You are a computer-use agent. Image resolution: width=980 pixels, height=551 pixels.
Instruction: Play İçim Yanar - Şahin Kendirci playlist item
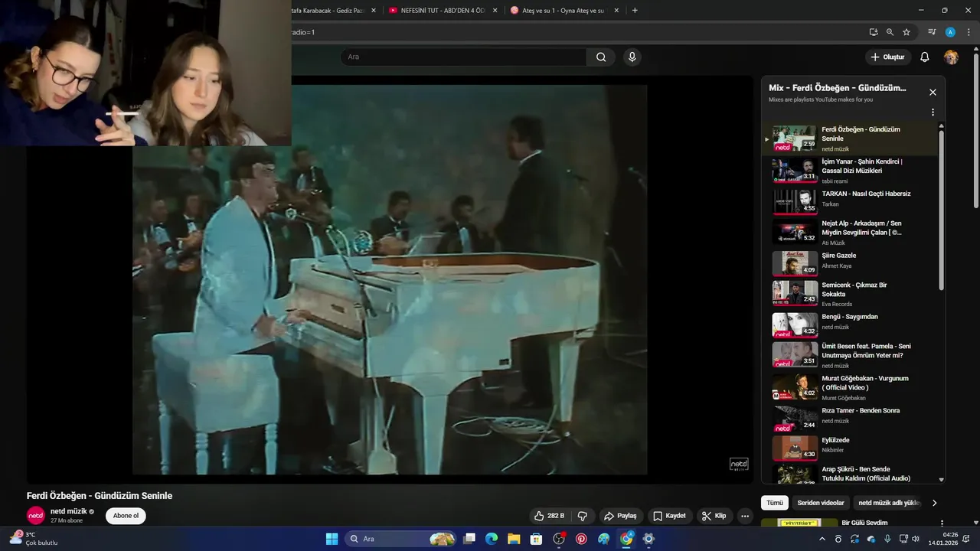[x=850, y=171]
